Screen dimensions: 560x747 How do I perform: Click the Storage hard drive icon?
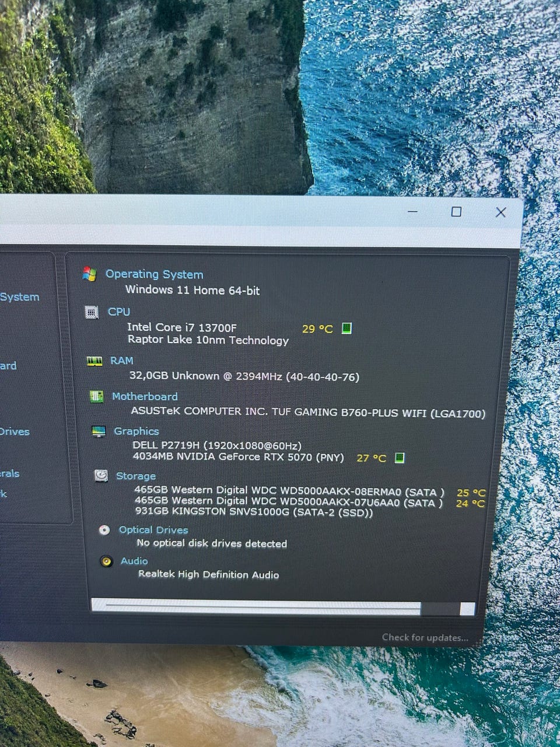[x=101, y=476]
